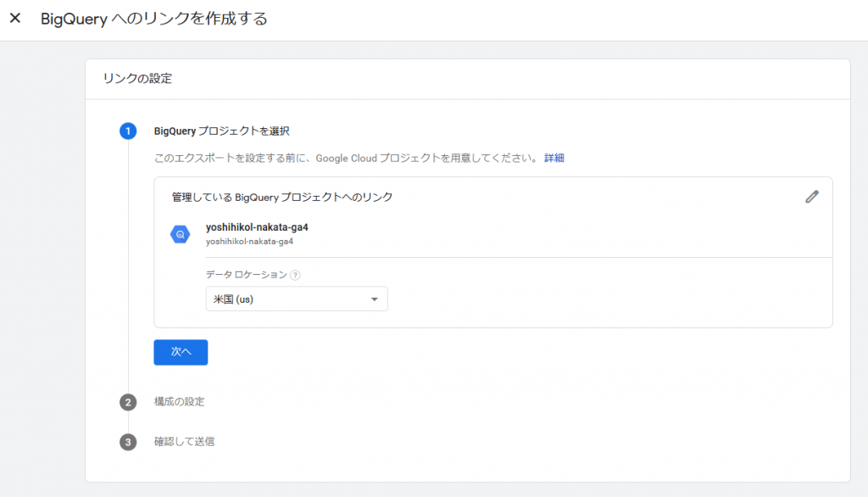This screenshot has width=868, height=497.
Task: Click the data location help question icon
Action: point(296,275)
